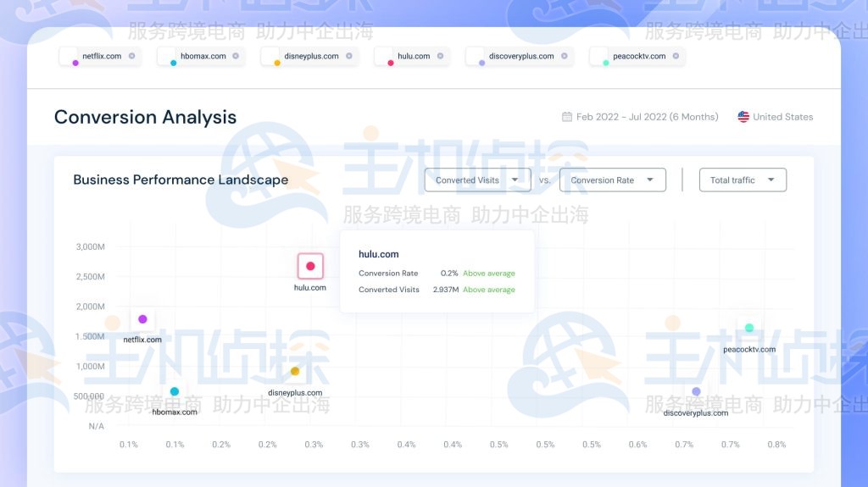The height and width of the screenshot is (487, 868).
Task: Change the Feb 2022 - Jul 2022 date range
Action: point(647,117)
